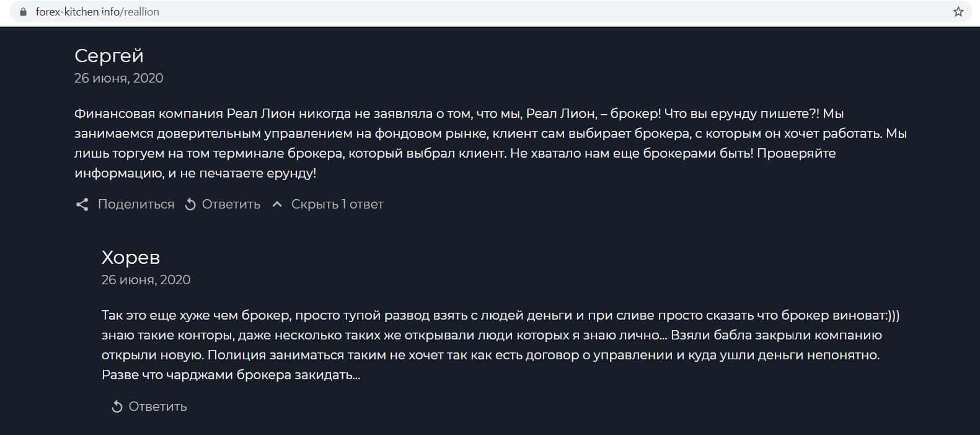
Task: Click the lock icon in address bar
Action: click(24, 12)
